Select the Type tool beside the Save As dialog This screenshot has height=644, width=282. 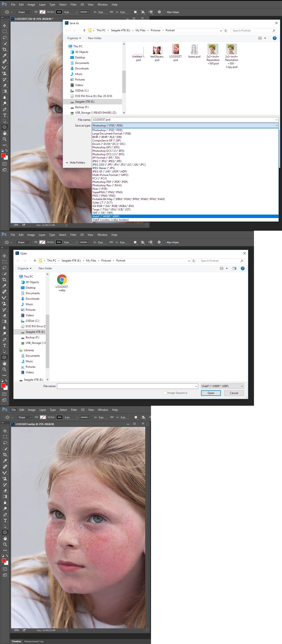(x=5, y=115)
